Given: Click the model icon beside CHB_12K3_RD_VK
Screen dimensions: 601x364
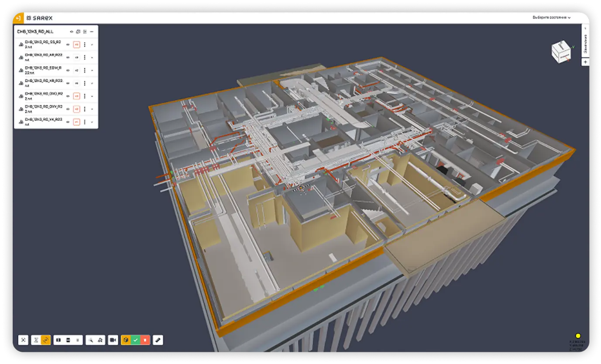Looking at the screenshot, I should click(x=21, y=122).
